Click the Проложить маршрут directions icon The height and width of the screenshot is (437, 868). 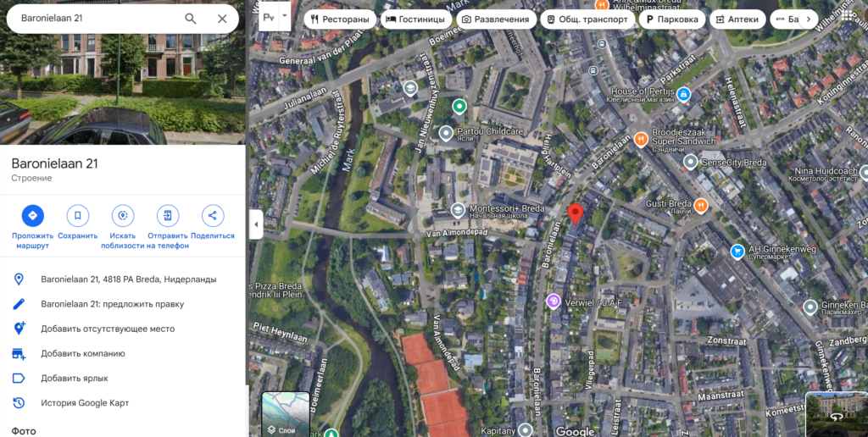pyautogui.click(x=33, y=216)
